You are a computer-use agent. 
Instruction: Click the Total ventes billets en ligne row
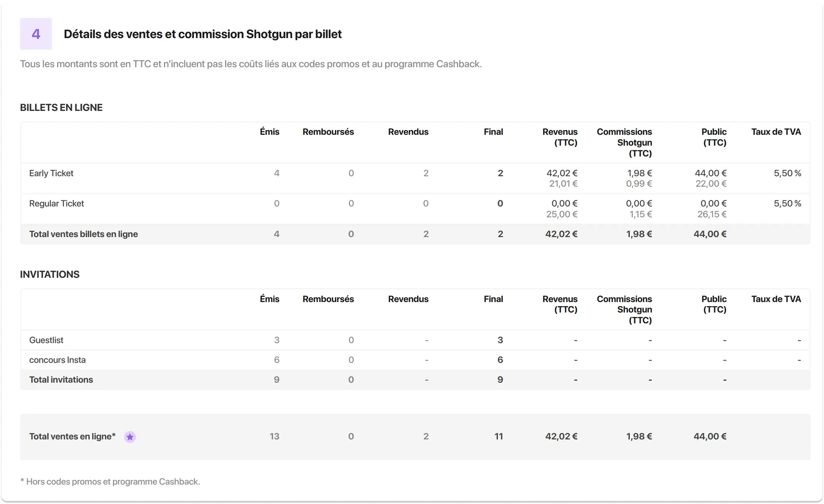[x=415, y=234]
